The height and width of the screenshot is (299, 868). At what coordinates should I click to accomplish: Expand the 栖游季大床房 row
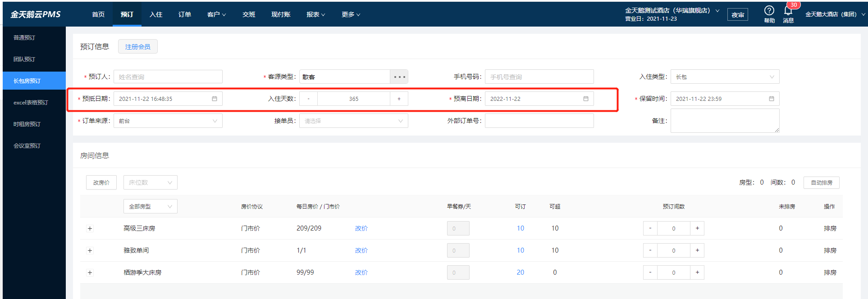point(90,272)
